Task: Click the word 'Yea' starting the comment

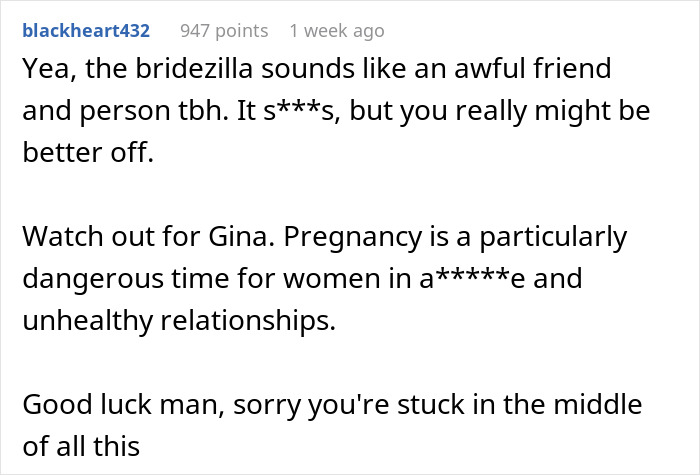Action: [42, 70]
